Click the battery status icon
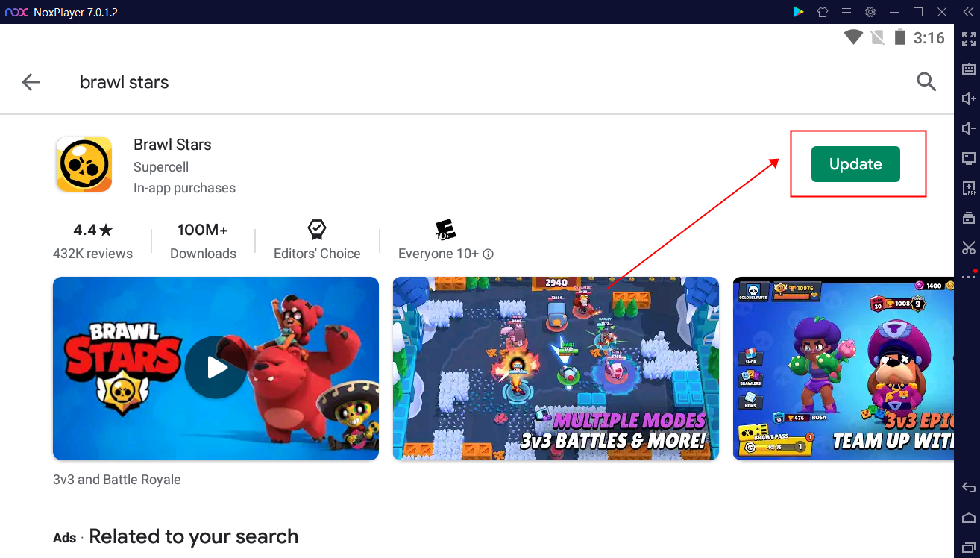 pos(900,37)
